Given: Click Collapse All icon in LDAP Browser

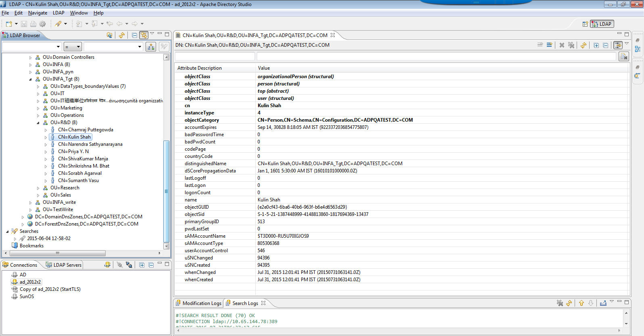Looking at the screenshot, I should 134,35.
